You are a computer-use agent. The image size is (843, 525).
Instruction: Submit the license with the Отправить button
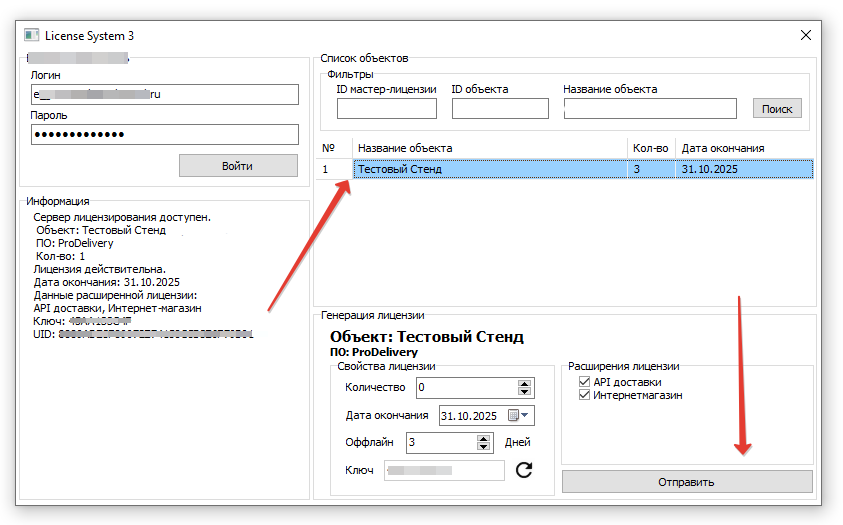(686, 482)
